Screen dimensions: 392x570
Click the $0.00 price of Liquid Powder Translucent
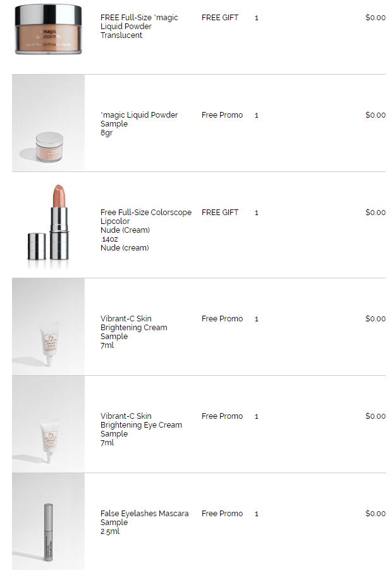[375, 18]
